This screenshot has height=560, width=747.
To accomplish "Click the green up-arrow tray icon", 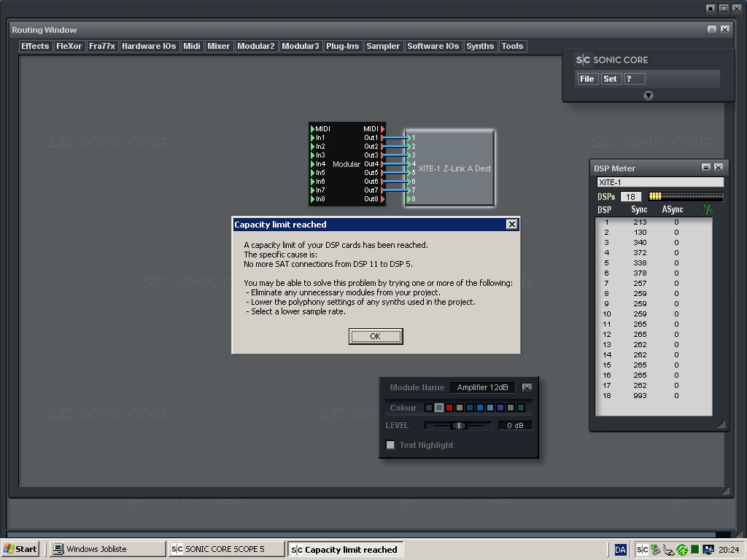I will [682, 549].
